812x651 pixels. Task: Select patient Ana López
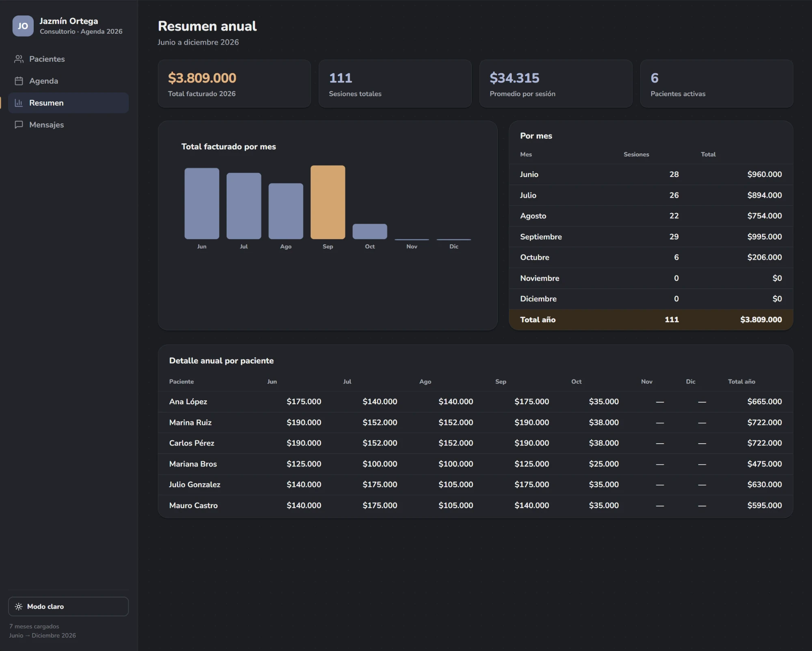[188, 401]
